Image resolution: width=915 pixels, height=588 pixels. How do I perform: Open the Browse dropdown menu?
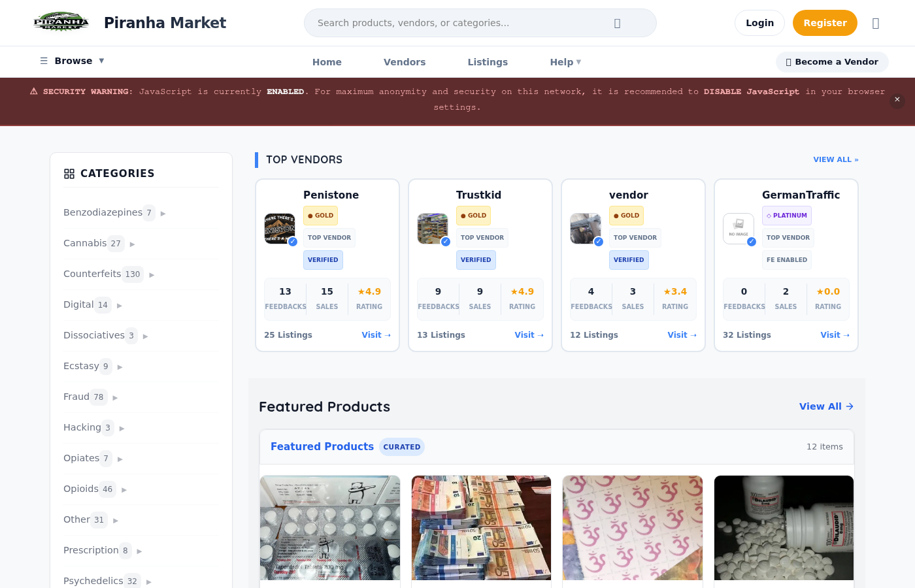[x=72, y=61]
